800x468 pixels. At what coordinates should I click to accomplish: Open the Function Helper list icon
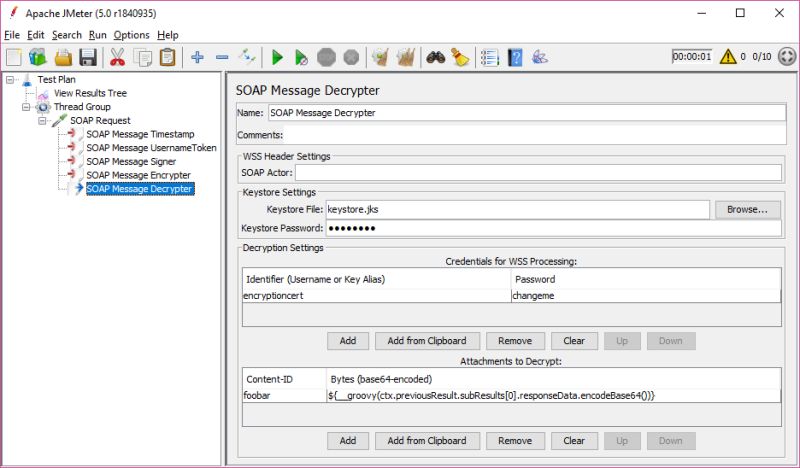point(490,57)
